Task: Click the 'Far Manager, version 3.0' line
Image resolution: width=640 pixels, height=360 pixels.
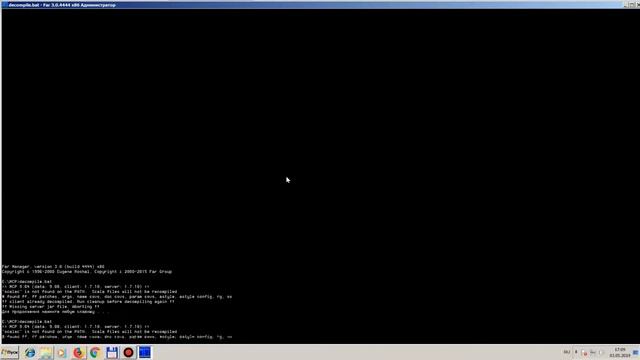Action: (x=53, y=267)
